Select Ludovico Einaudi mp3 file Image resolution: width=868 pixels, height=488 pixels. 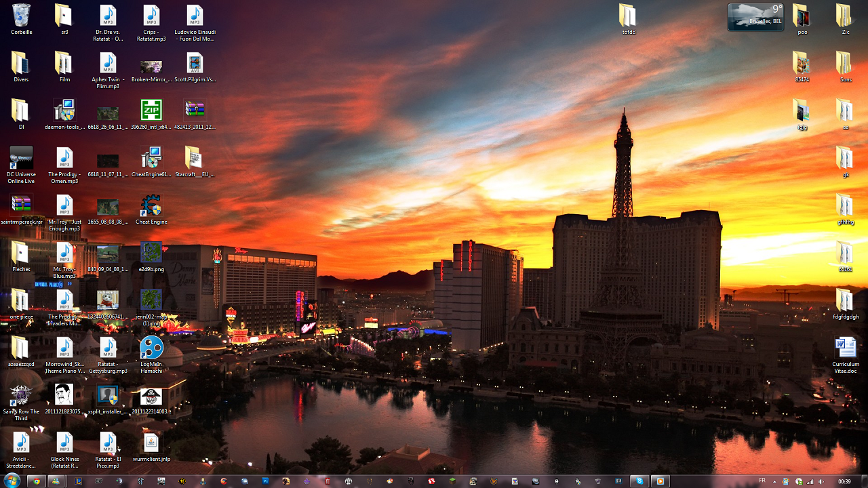195,22
